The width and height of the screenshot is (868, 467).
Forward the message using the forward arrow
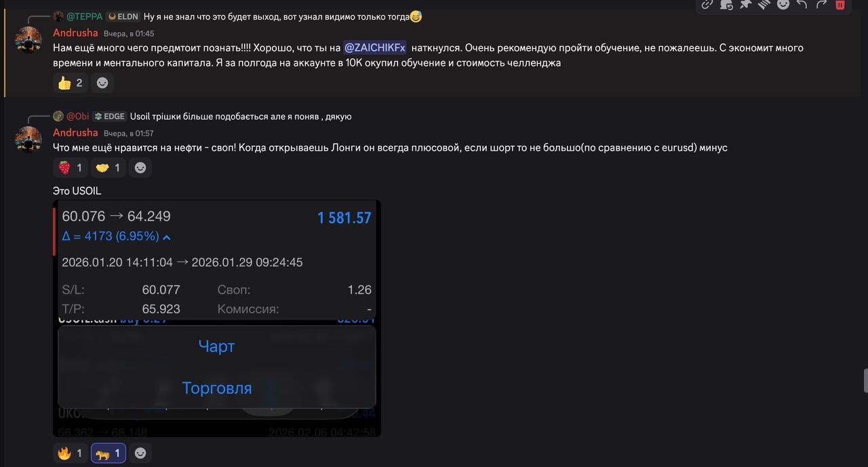[x=821, y=5]
